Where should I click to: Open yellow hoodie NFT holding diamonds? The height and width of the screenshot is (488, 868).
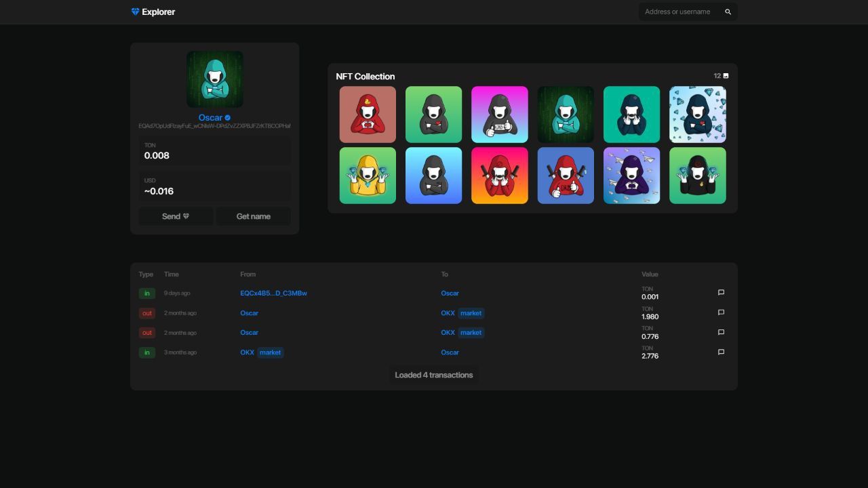pyautogui.click(x=368, y=176)
